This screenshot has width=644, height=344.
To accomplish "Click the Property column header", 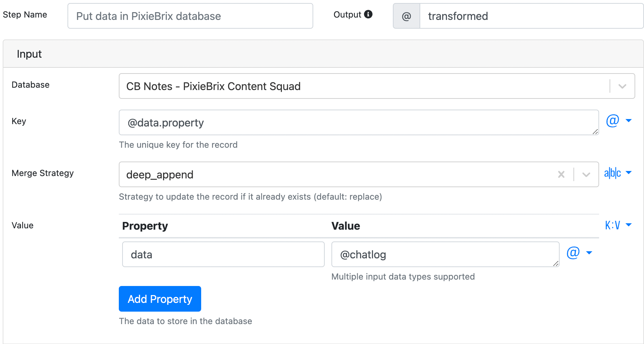I will 145,226.
